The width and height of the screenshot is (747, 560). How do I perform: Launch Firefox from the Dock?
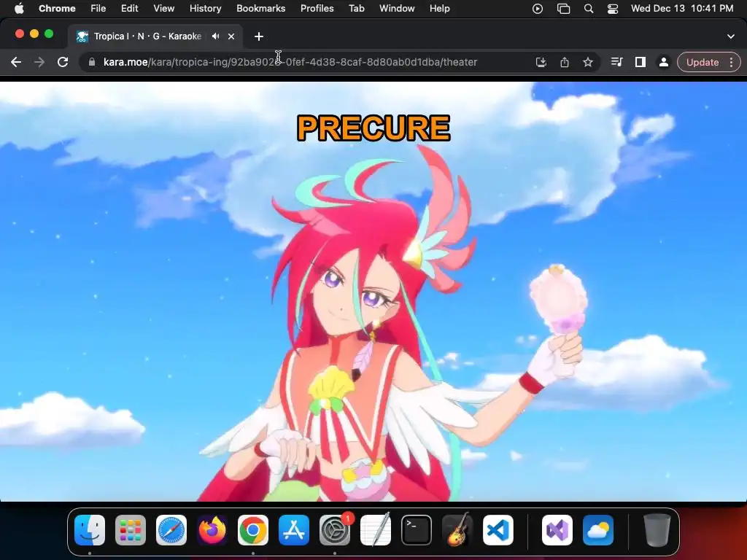pyautogui.click(x=212, y=529)
